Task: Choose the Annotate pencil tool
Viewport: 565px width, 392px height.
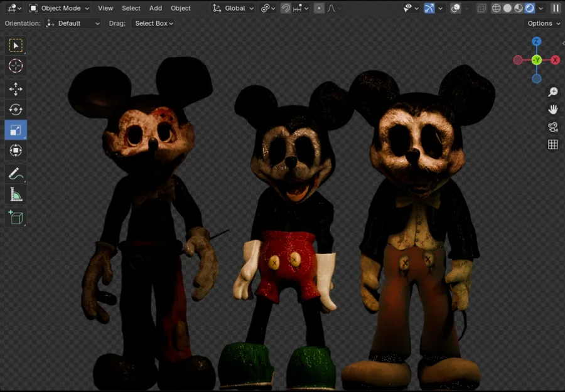Action: pyautogui.click(x=16, y=174)
